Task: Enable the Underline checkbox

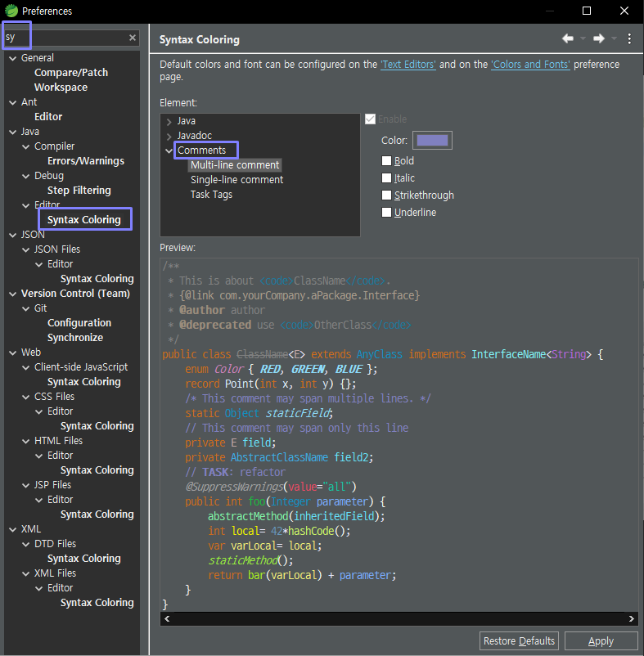Action: (386, 212)
